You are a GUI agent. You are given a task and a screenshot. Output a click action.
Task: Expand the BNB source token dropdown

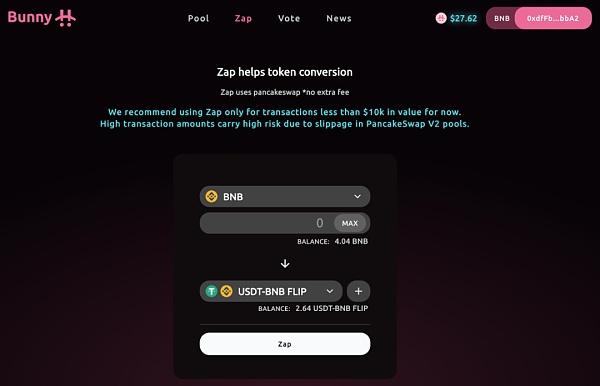[285, 196]
